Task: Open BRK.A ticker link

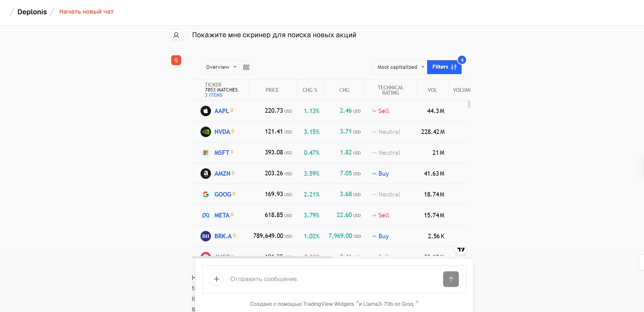Action: [x=223, y=236]
